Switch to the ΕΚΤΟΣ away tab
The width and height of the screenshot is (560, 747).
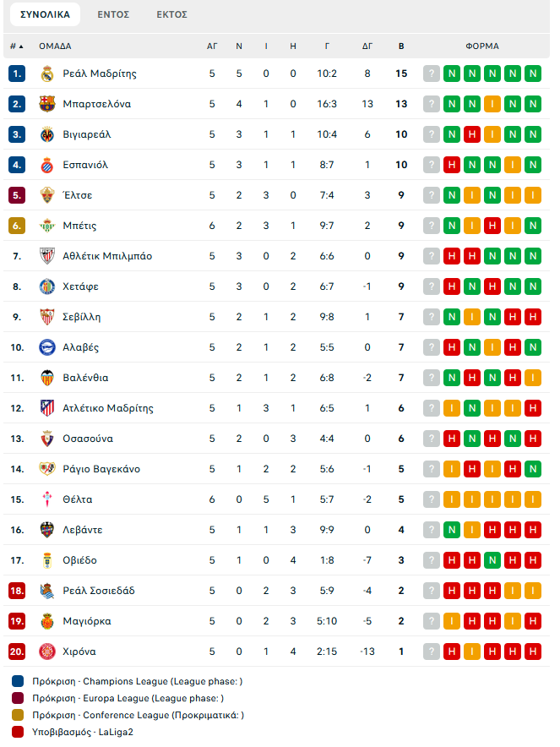[x=172, y=14]
